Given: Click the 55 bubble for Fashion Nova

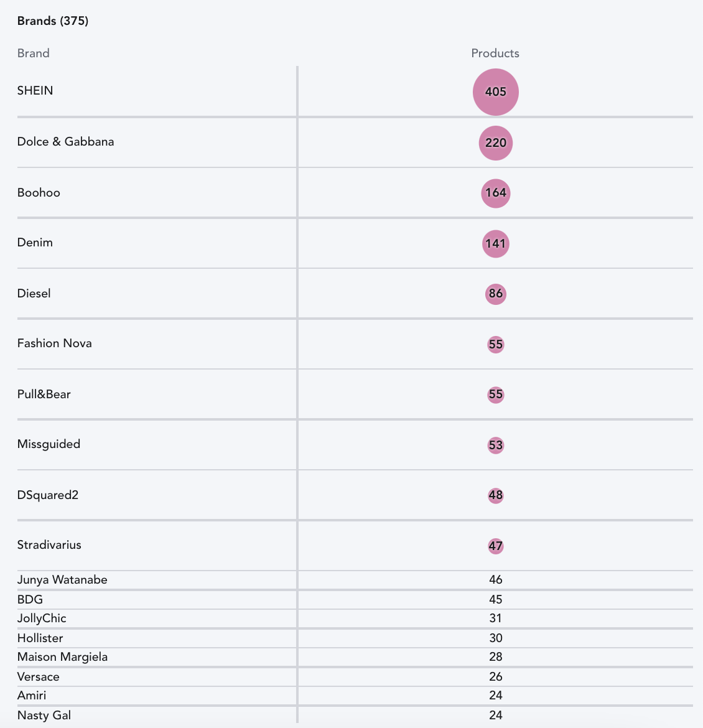Looking at the screenshot, I should [x=495, y=345].
